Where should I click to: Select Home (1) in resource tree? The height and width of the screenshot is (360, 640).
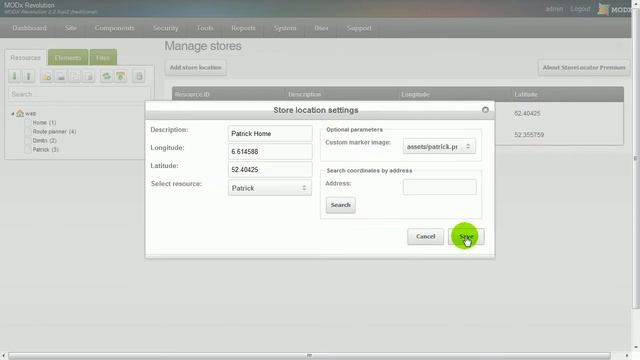[44, 122]
